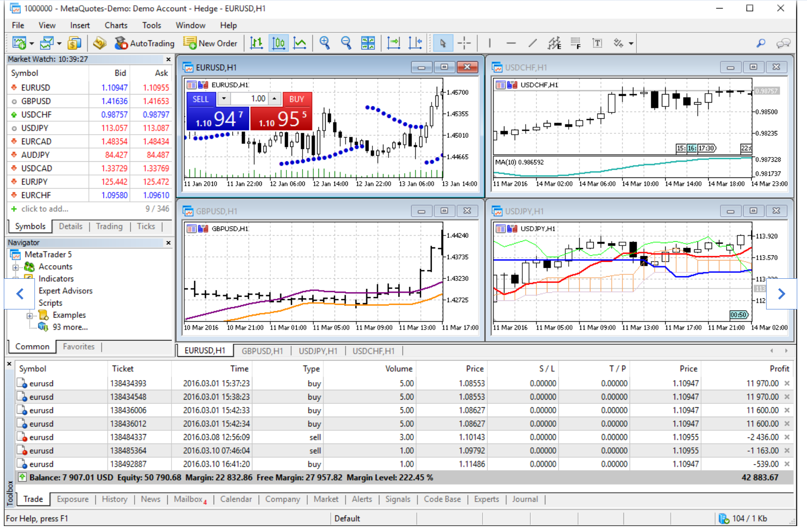The height and width of the screenshot is (532, 807).
Task: Open the New Chart dropdown arrow
Action: point(31,43)
